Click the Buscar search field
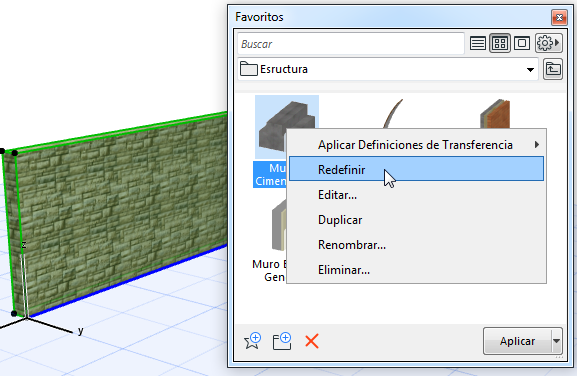 click(351, 44)
